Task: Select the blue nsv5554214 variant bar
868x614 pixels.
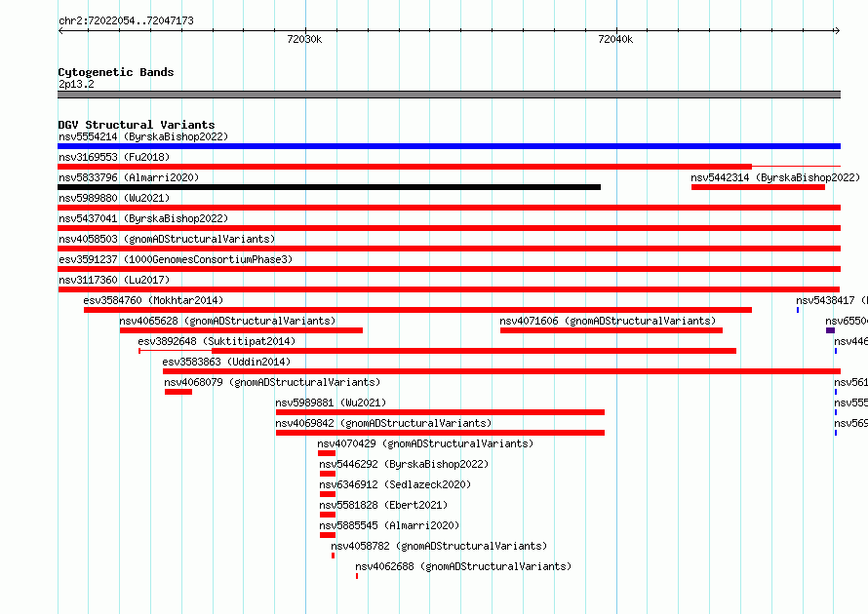Action: (x=449, y=146)
